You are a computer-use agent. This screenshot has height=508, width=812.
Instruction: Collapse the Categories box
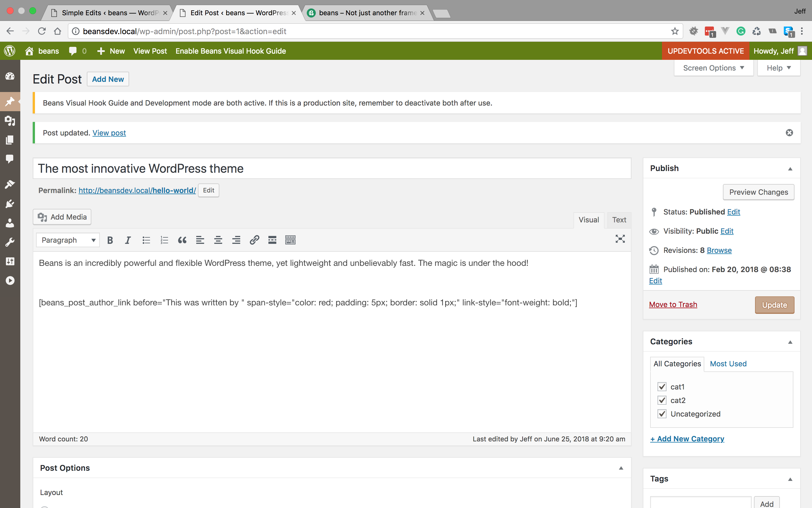tap(790, 342)
